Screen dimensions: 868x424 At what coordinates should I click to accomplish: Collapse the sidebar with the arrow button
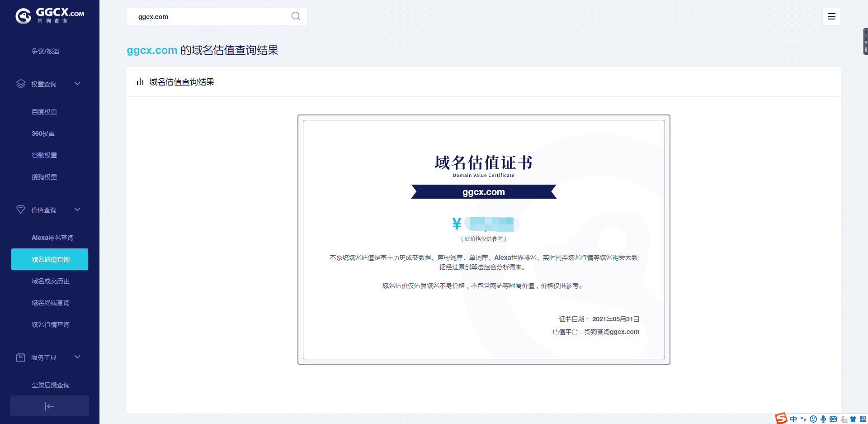point(50,406)
